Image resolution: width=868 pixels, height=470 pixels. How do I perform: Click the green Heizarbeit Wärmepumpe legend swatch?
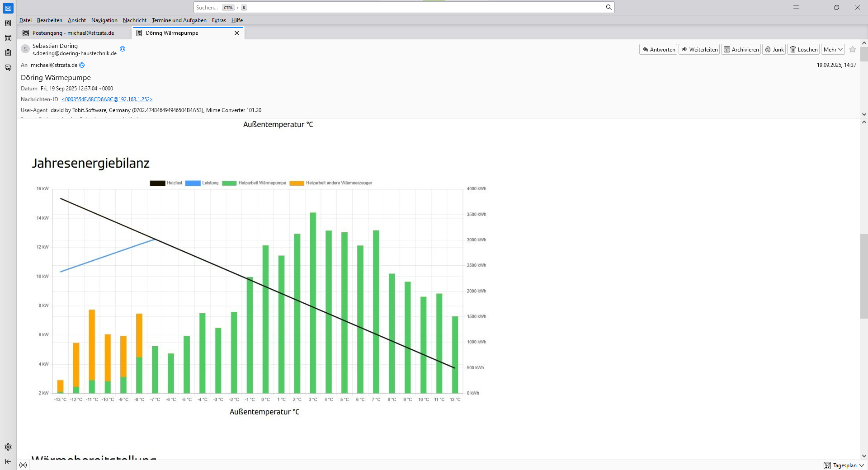(x=229, y=183)
